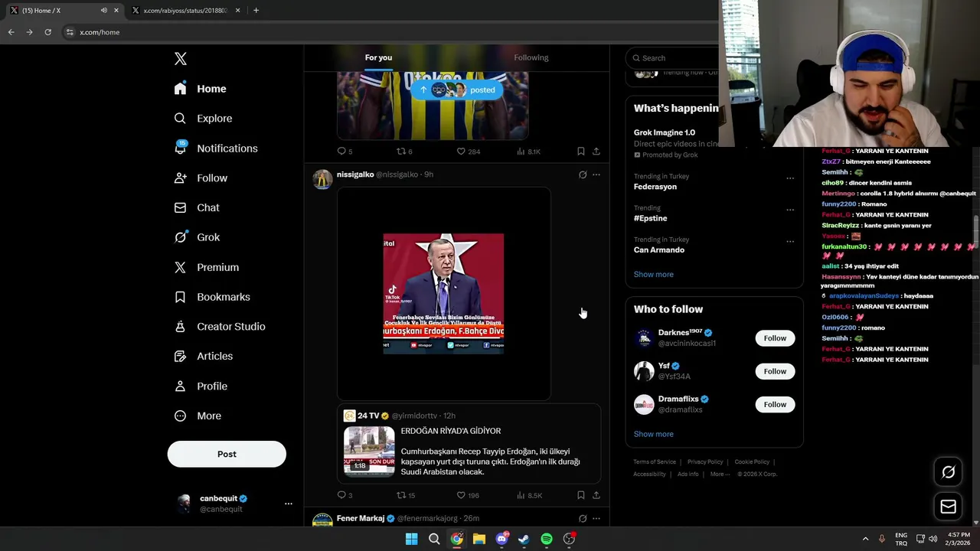Open the Follow page in sidebar
980x551 pixels.
201,178
